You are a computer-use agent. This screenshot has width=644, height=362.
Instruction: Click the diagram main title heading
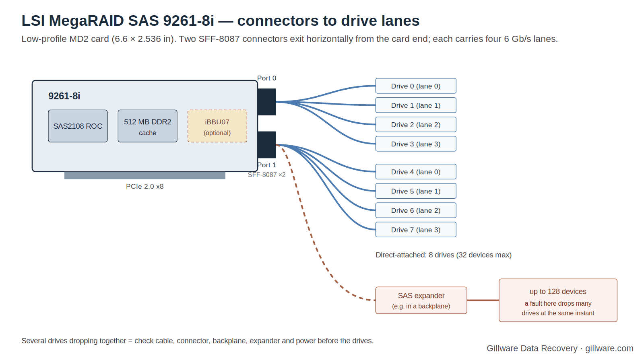(220, 21)
